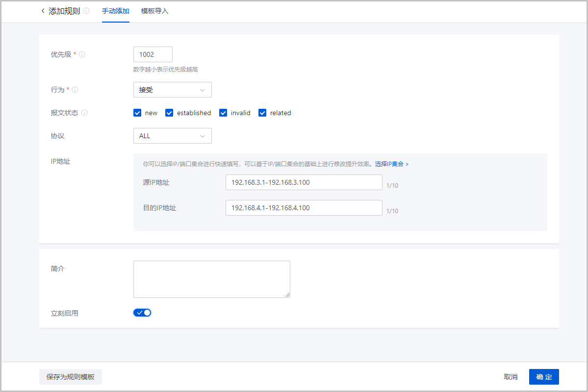Viewport: 588px width, 392px height.
Task: Open the 协议 dropdown showing ALL
Action: (173, 136)
